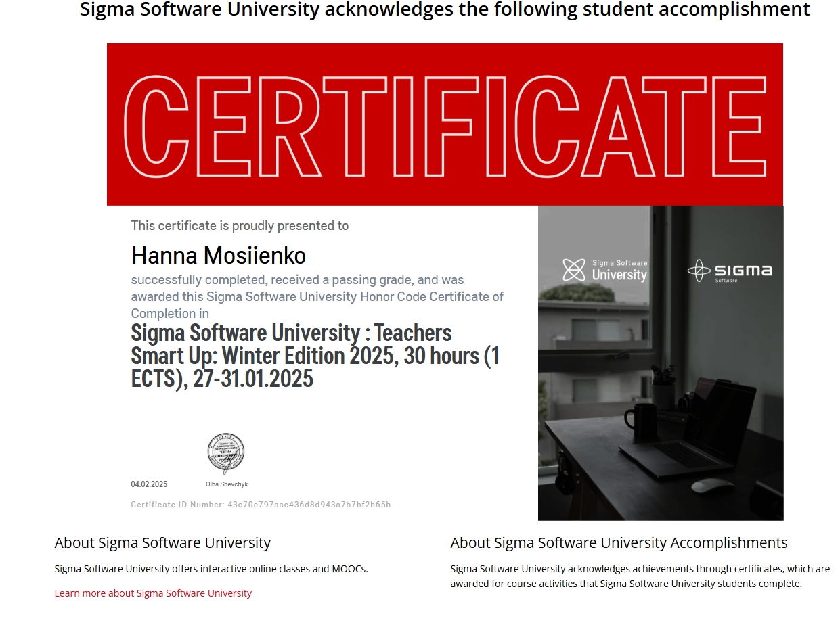Click the About Sigma Software University Accomplishments heading
The height and width of the screenshot is (627, 840).
pos(619,542)
